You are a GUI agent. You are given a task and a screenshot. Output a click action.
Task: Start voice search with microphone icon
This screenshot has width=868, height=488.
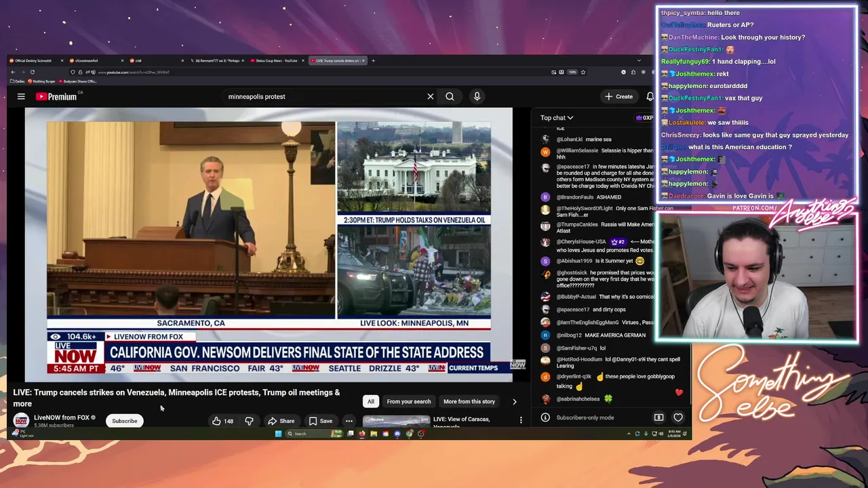477,96
